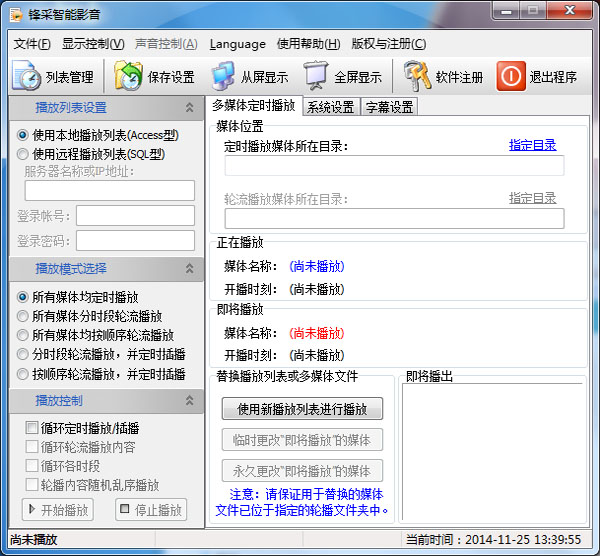Screen dimensions: 600x556
Task: Click 保存设置 save settings icon
Action: (x=155, y=77)
